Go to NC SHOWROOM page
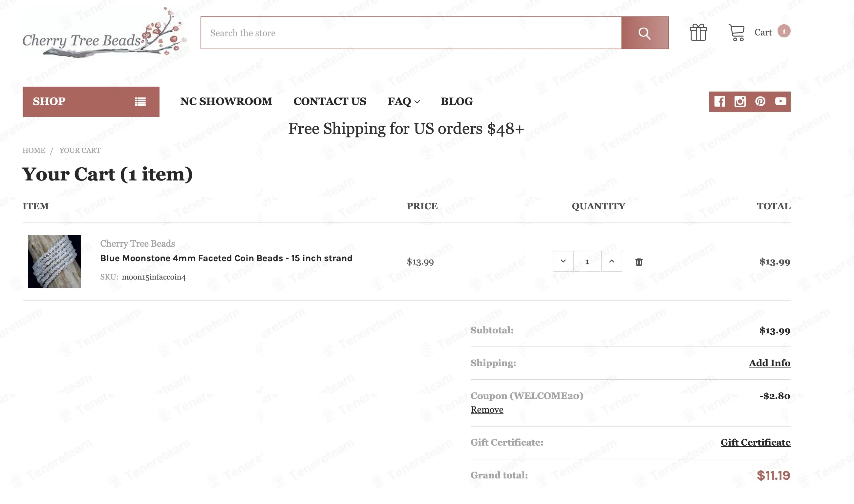Image resolution: width=854 pixels, height=504 pixels. [x=226, y=101]
